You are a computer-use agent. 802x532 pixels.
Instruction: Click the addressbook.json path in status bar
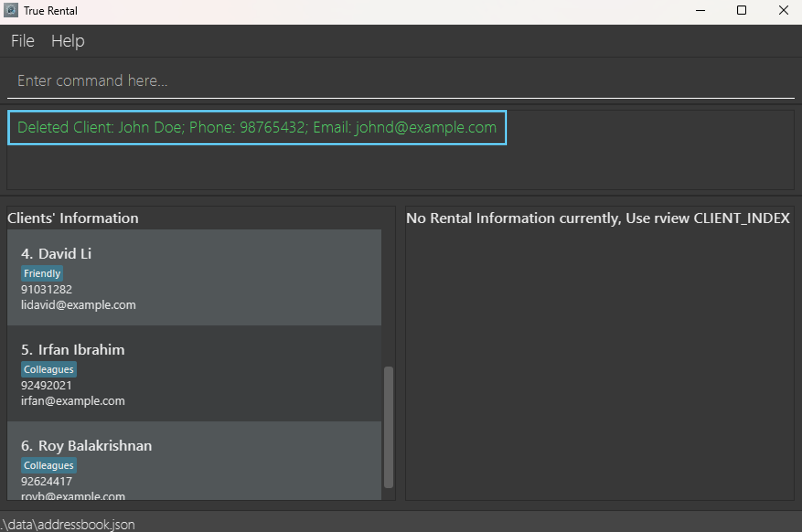point(68,525)
